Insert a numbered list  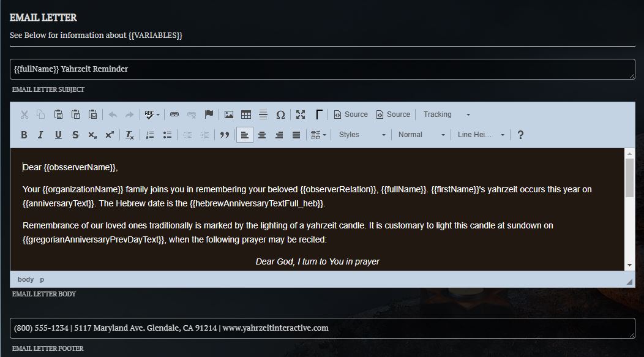click(150, 135)
